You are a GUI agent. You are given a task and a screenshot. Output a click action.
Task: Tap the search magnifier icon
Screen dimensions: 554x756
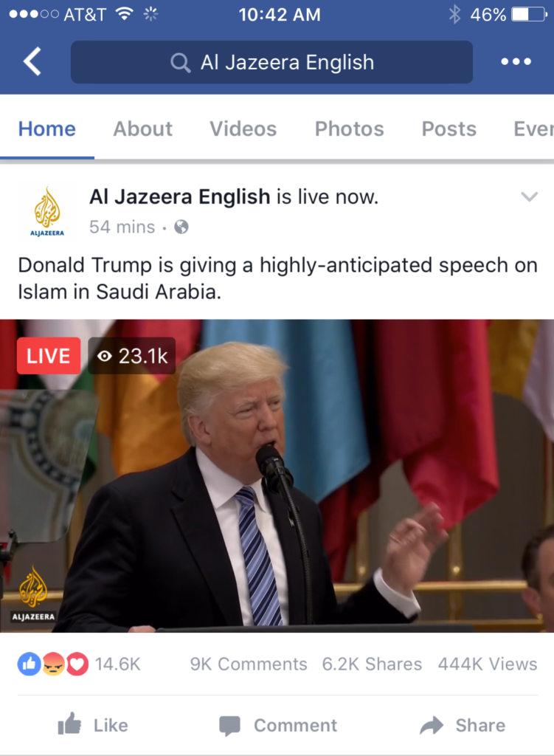pyautogui.click(x=180, y=63)
